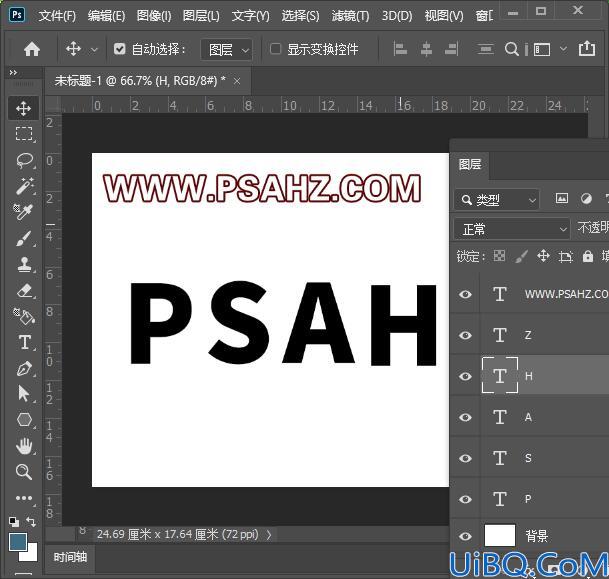Select the Polygon shape tool
Image resolution: width=609 pixels, height=579 pixels.
pyautogui.click(x=24, y=420)
